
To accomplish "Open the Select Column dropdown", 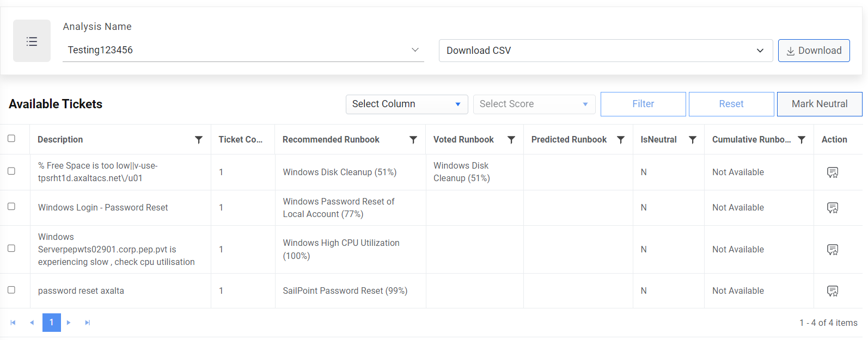I will point(406,104).
